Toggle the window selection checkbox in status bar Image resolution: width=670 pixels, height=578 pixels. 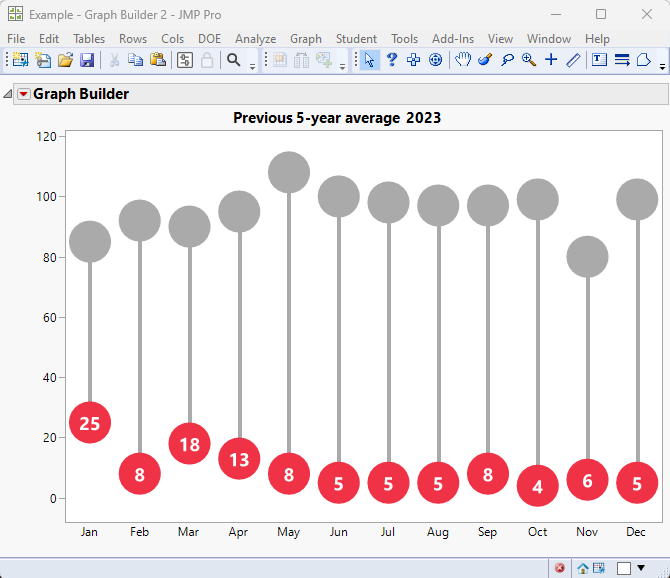pyautogui.click(x=624, y=568)
